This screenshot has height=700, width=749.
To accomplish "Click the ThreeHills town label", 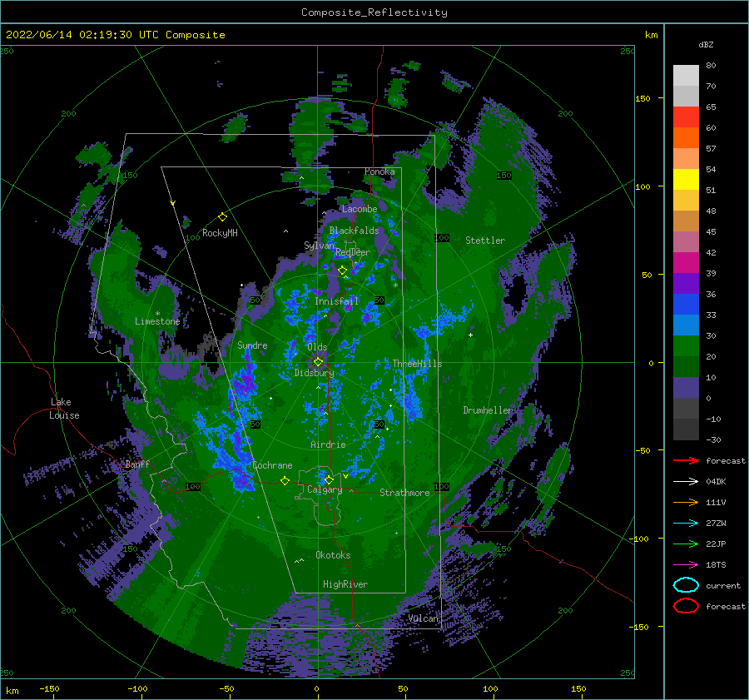I will (417, 364).
